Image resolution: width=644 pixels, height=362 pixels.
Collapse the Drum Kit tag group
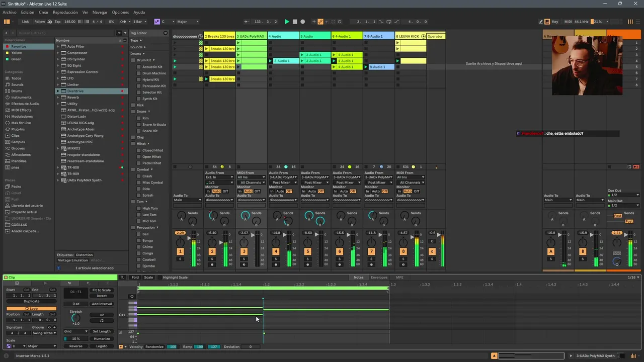click(153, 60)
